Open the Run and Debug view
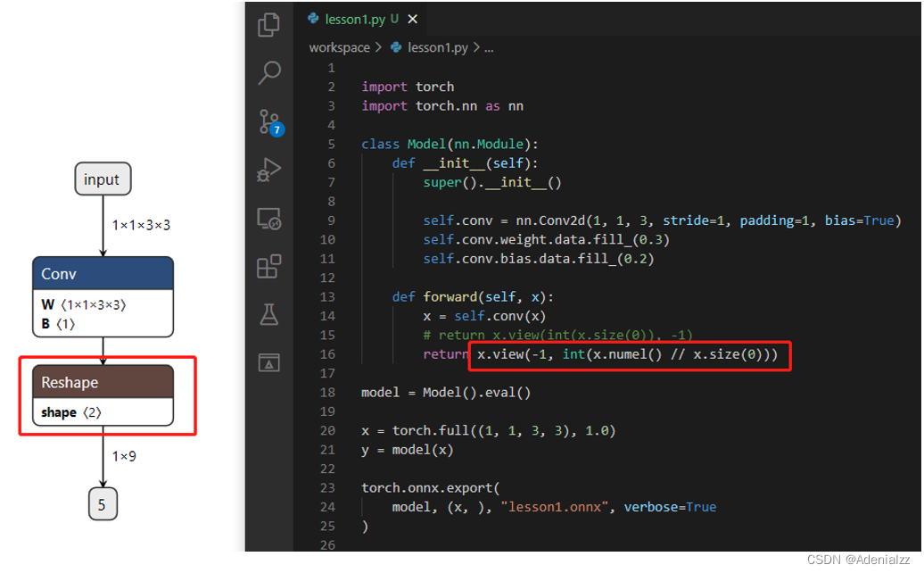This screenshot has width=924, height=573. [269, 170]
